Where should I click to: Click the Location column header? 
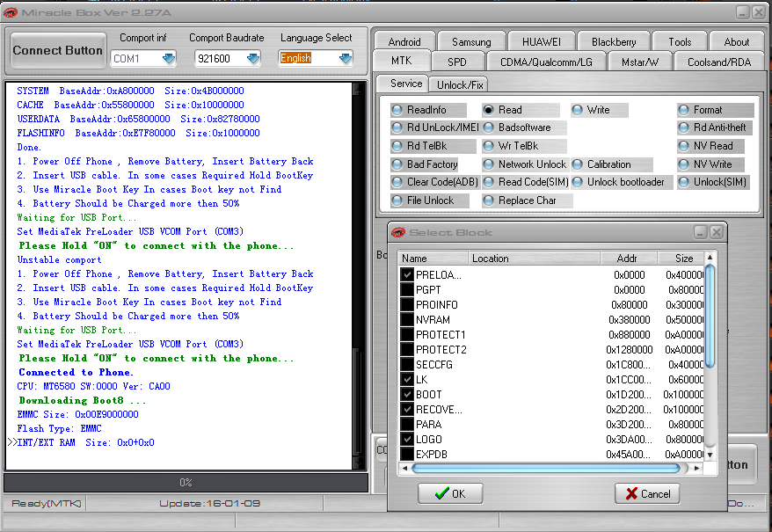(535, 259)
